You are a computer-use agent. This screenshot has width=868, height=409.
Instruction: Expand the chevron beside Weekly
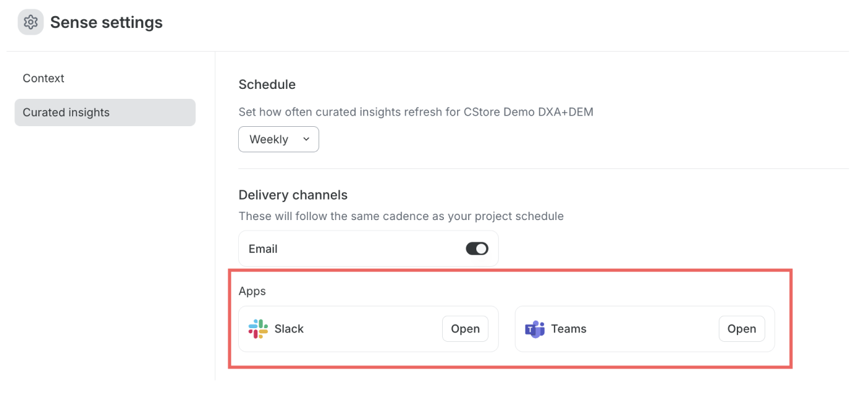pos(306,139)
